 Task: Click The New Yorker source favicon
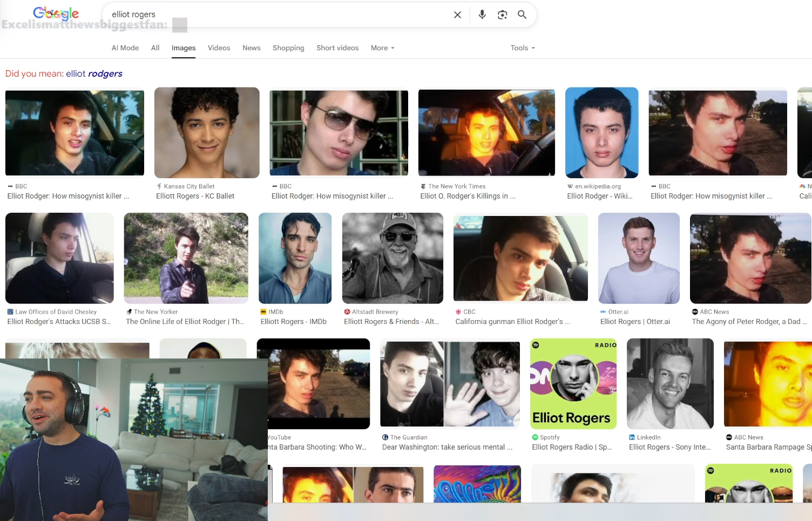(129, 312)
